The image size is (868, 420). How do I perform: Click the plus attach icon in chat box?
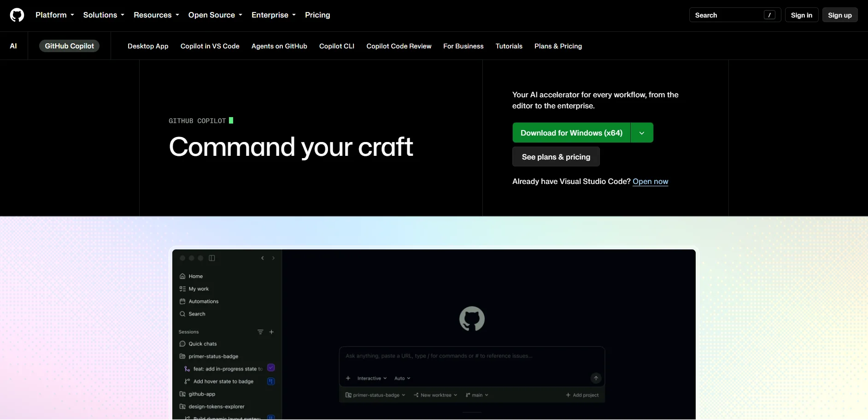(x=348, y=379)
